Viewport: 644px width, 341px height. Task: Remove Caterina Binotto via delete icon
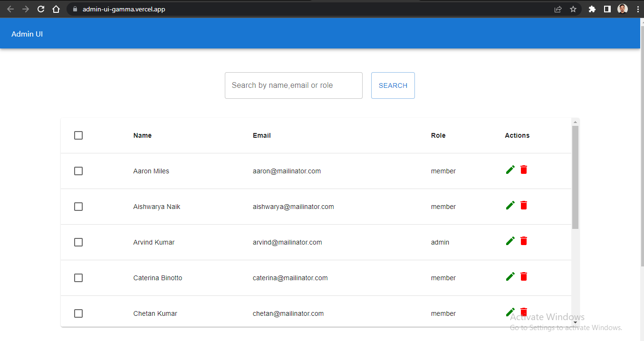coord(523,276)
